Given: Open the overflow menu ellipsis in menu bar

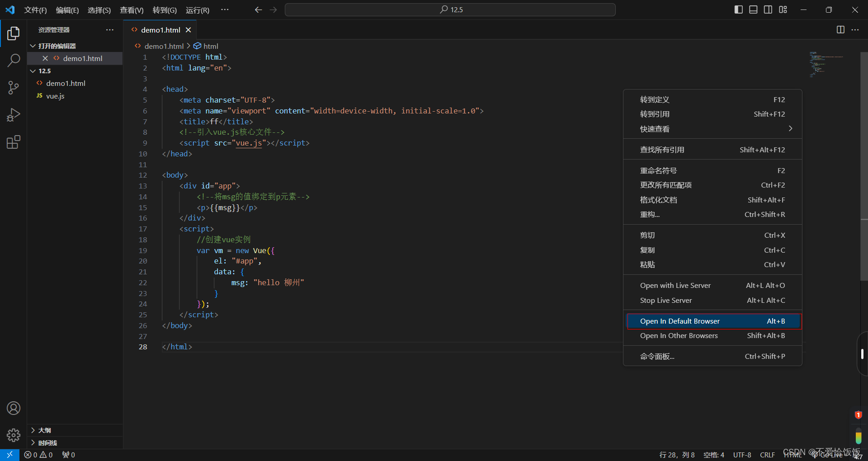Looking at the screenshot, I should 225,9.
